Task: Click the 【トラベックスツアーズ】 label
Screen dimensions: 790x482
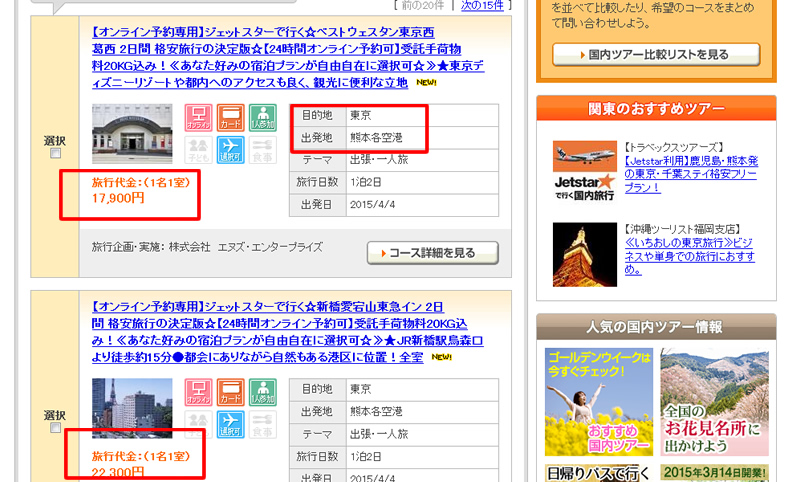Action: click(674, 148)
